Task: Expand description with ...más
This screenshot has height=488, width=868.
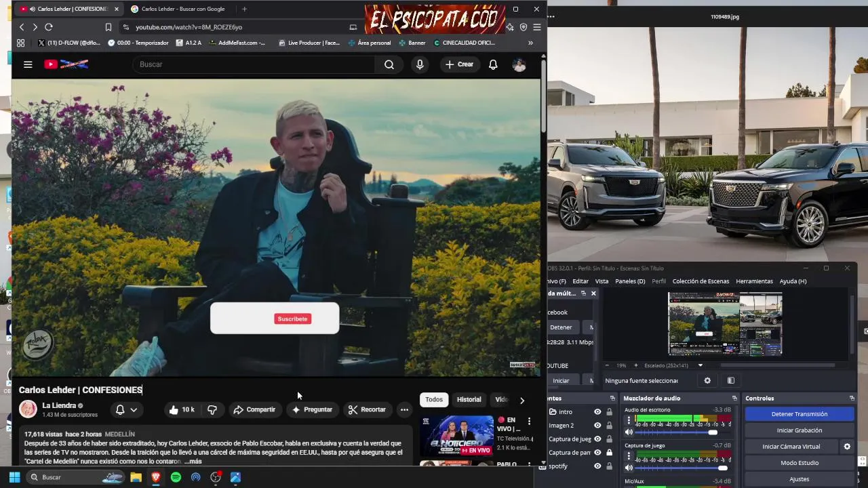Action: pos(193,462)
